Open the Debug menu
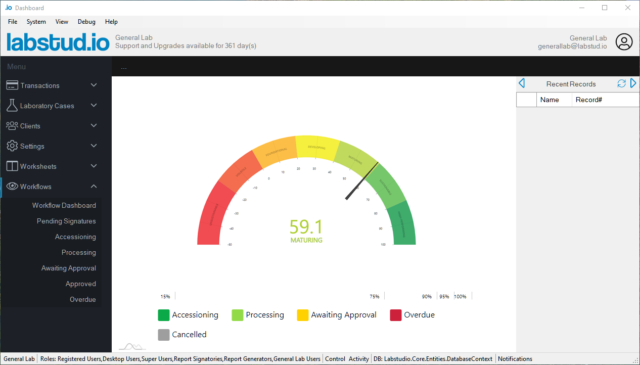 (x=87, y=22)
